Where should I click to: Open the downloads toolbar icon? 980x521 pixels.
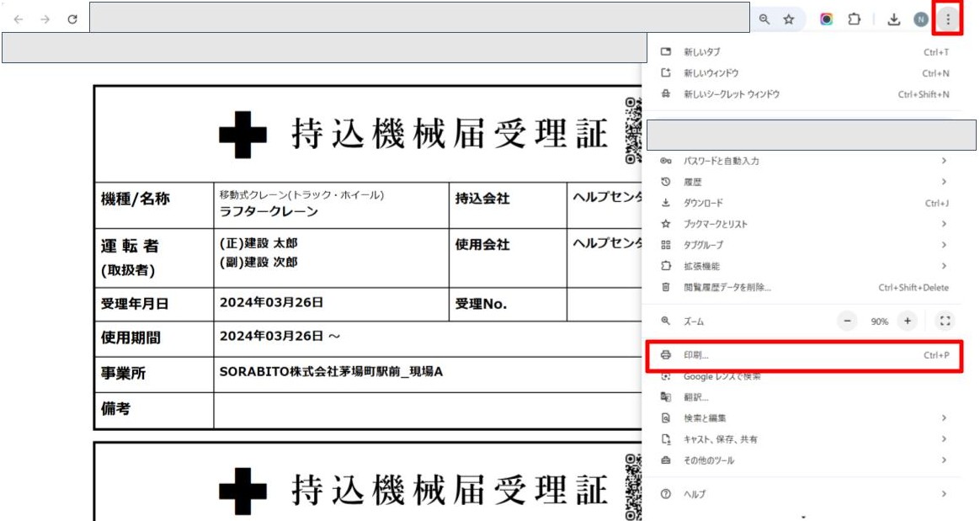coord(894,19)
